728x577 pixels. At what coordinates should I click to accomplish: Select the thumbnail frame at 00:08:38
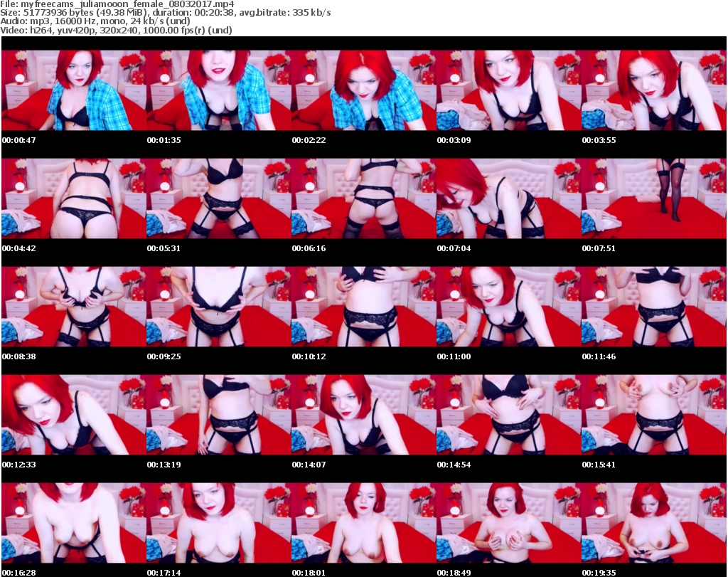click(74, 307)
